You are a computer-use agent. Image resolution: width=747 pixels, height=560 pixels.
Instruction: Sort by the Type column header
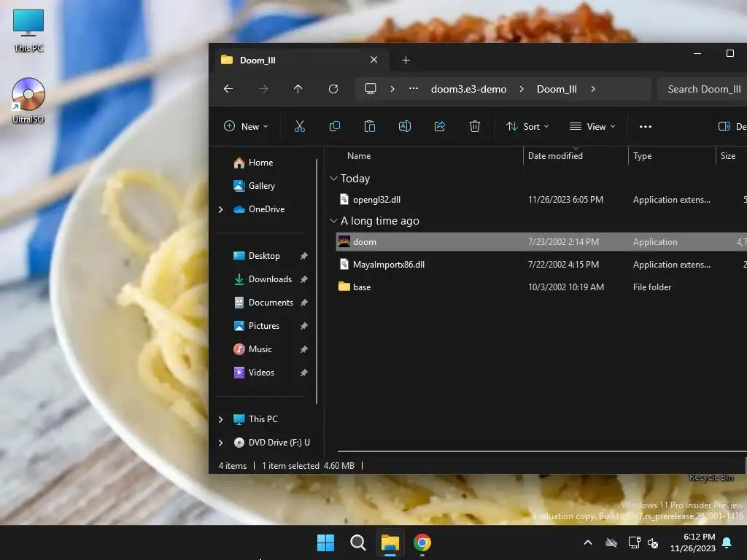(x=642, y=156)
